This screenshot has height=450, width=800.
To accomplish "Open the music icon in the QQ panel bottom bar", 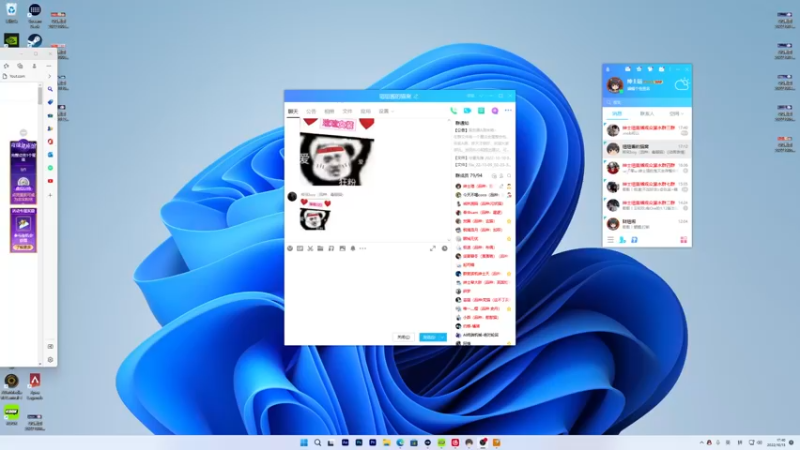I will pos(634,240).
